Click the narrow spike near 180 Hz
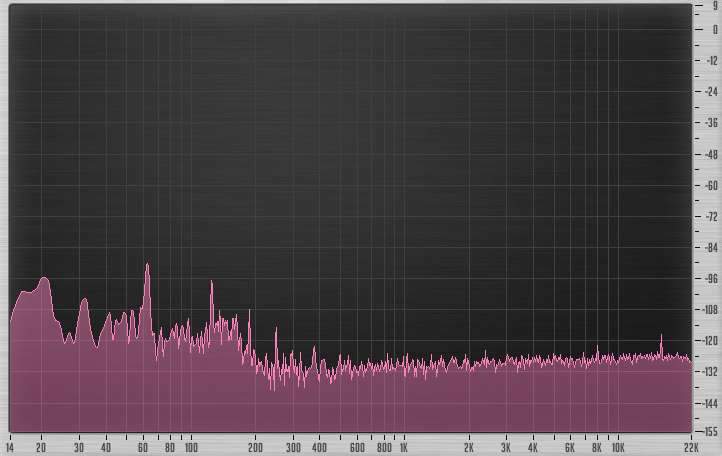 click(x=249, y=314)
